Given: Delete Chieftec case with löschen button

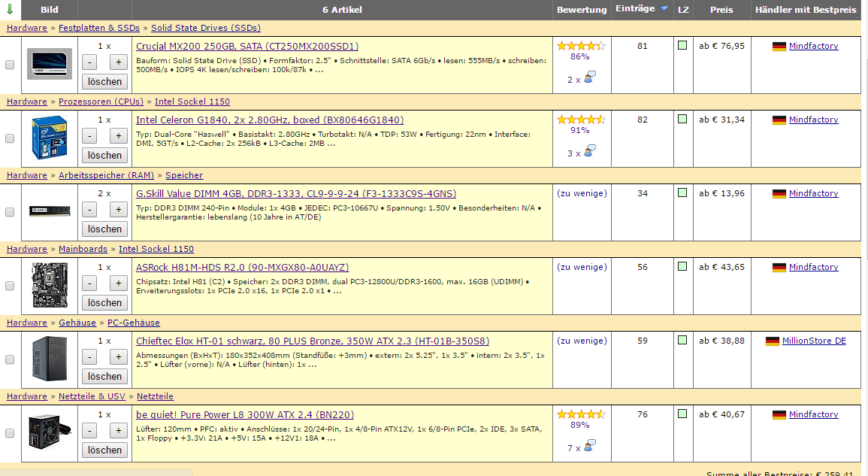Looking at the screenshot, I should pyautogui.click(x=104, y=376).
